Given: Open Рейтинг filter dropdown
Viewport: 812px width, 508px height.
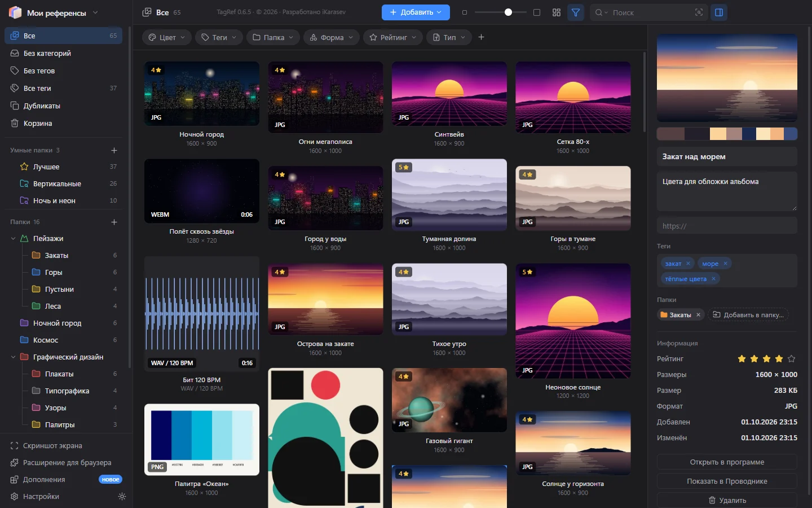Looking at the screenshot, I should (393, 37).
